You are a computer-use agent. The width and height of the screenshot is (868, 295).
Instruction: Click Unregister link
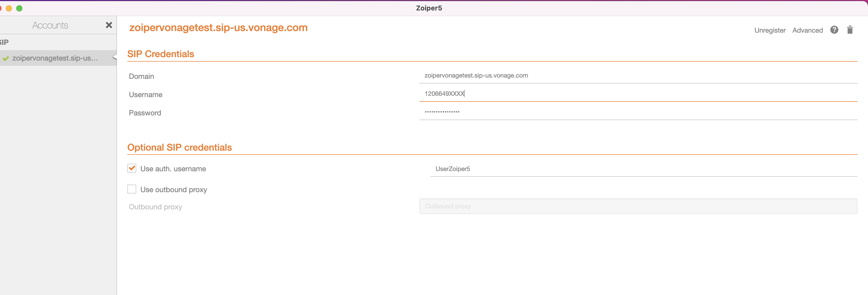coord(770,30)
